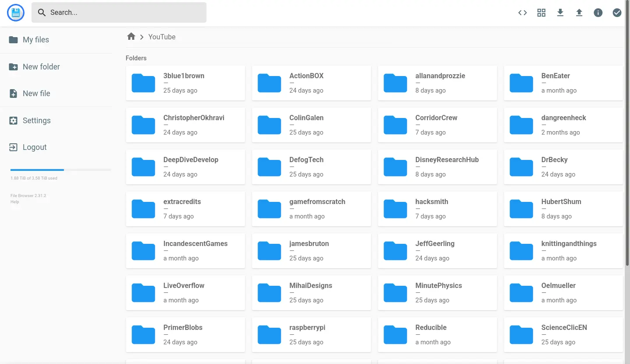Select the knittingandthings folder card
This screenshot has height=364, width=630.
(563, 251)
